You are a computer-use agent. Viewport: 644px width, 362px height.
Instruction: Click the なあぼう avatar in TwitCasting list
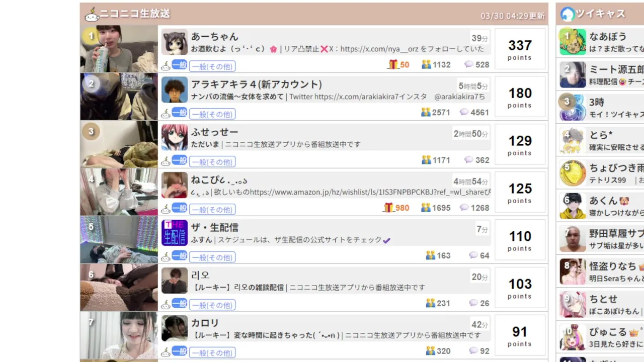pyautogui.click(x=573, y=42)
